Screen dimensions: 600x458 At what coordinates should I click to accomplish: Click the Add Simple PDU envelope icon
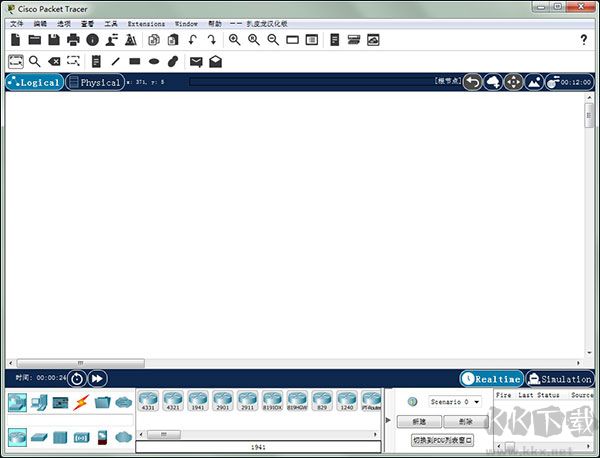(x=196, y=61)
